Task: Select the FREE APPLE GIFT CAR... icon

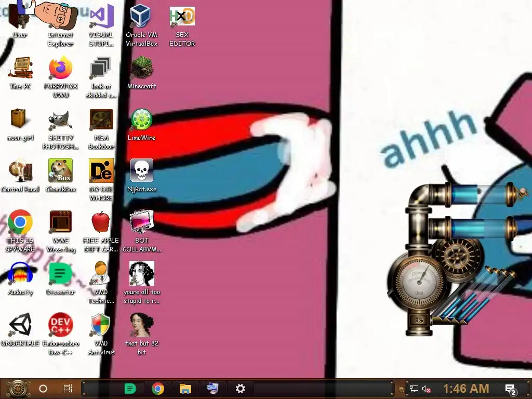Action: tap(101, 231)
